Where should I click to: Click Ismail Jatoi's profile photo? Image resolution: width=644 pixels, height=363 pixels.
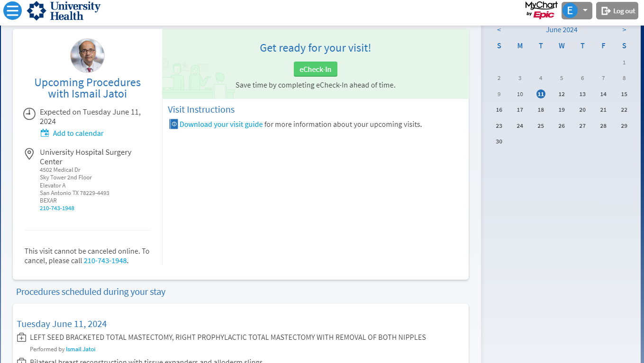pos(88,55)
